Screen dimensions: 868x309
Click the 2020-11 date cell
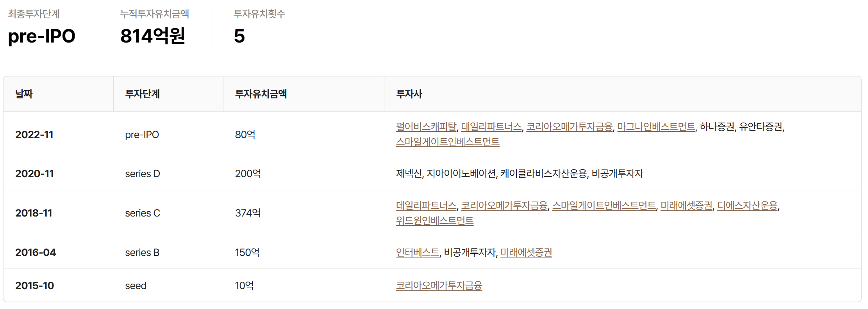pos(34,174)
